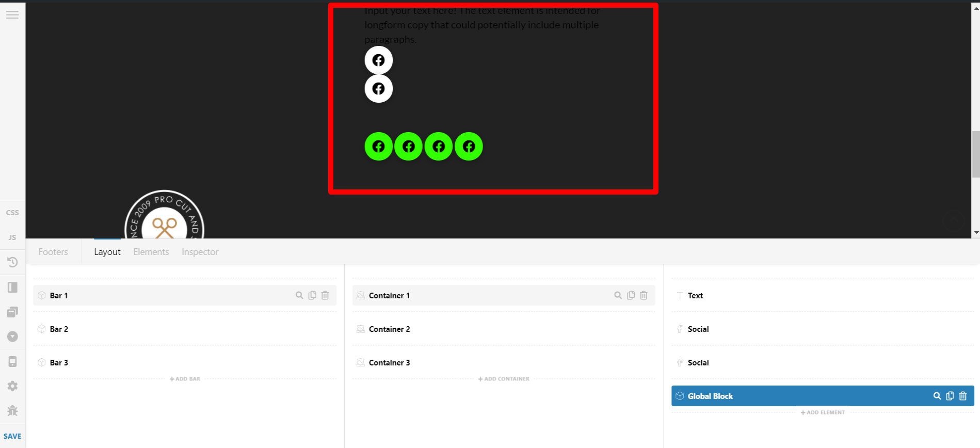This screenshot has height=448, width=980.
Task: Click the upper white Facebook icon in preview
Action: [379, 60]
